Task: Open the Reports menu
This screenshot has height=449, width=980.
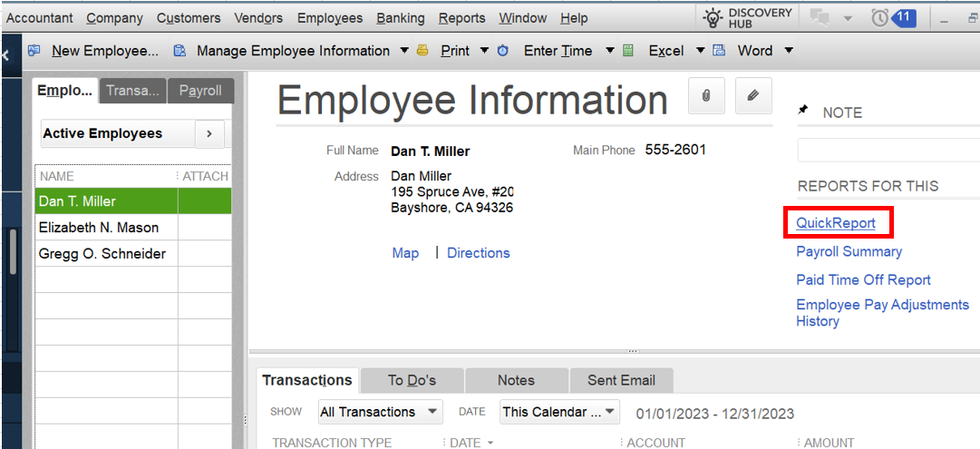Action: point(461,18)
